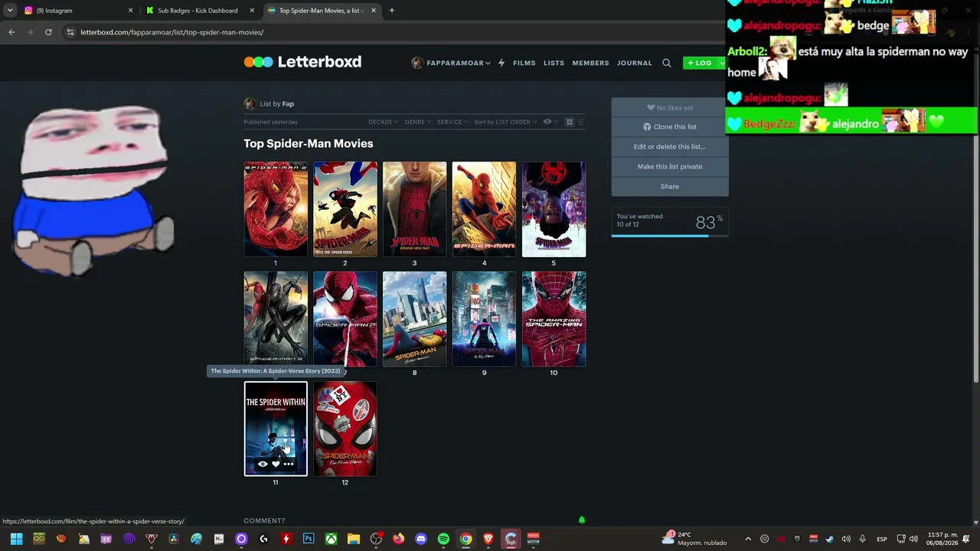
Task: Expand the arrow next to the LOG button
Action: (721, 63)
